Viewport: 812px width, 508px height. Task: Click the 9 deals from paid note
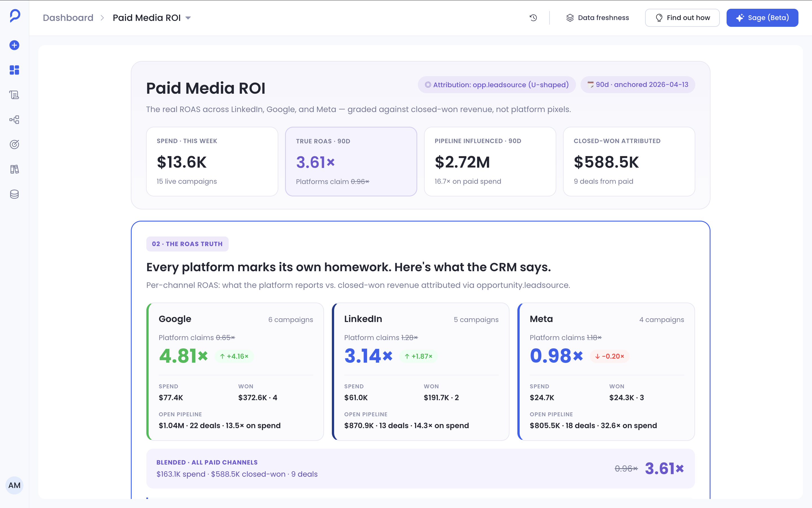click(603, 181)
